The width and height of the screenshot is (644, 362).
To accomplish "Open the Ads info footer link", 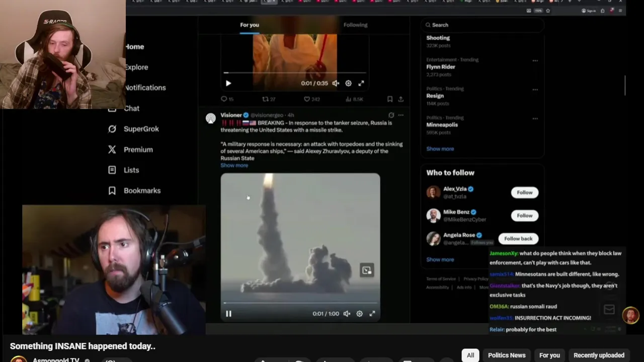I will [464, 288].
